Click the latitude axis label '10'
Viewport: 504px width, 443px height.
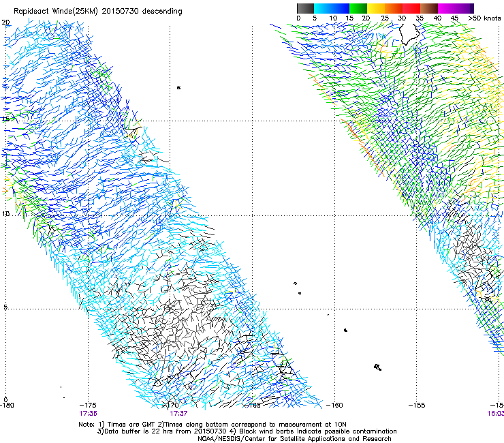point(5,214)
